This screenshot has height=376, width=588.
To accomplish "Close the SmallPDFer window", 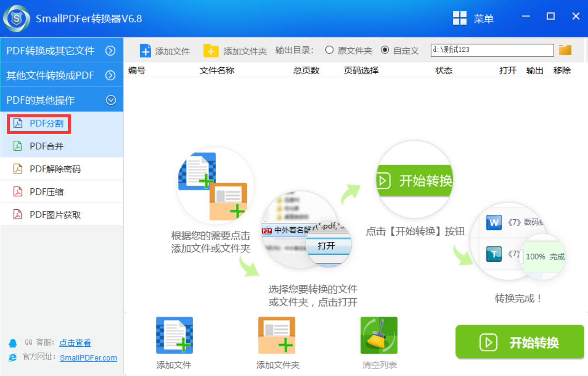I will coord(576,16).
